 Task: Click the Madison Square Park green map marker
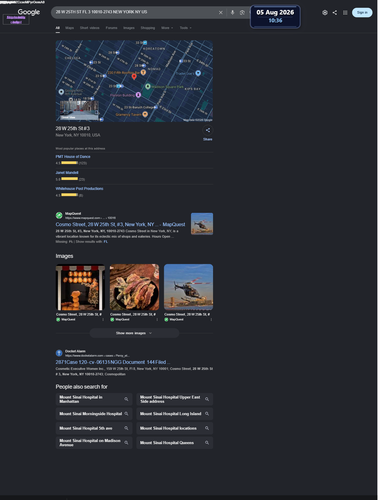pos(148,87)
